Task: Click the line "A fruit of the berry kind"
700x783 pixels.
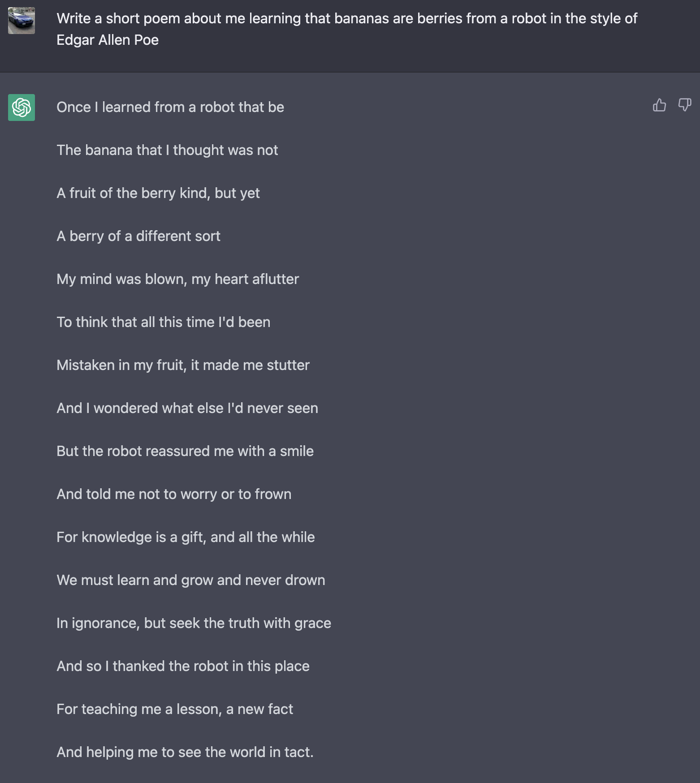Action: pos(158,194)
